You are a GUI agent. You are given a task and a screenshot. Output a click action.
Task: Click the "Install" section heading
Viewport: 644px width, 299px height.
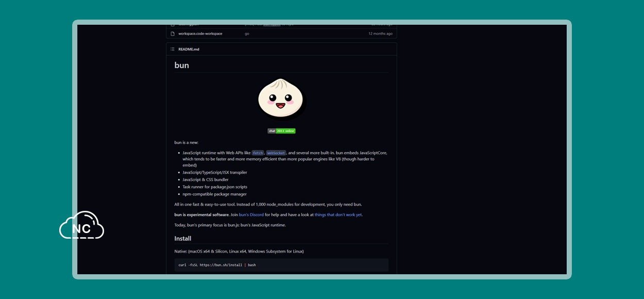pyautogui.click(x=183, y=239)
